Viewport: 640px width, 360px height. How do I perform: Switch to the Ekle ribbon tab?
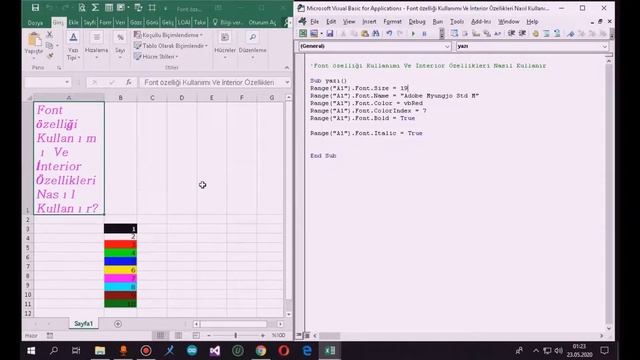(x=73, y=22)
